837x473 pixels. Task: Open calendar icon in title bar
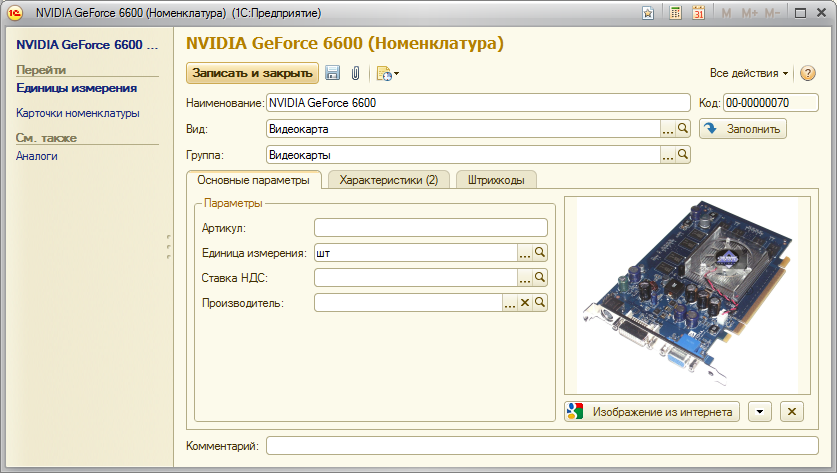tap(698, 13)
